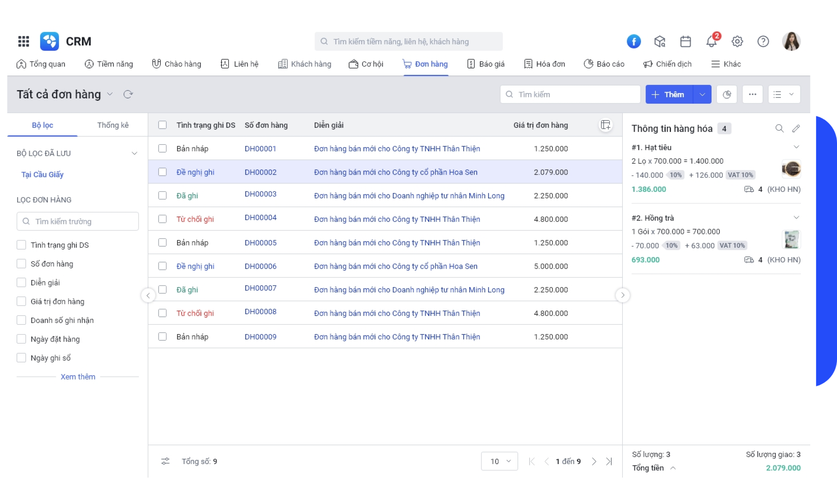This screenshot has width=837, height=504.
Task: Open the user profile avatar
Action: click(791, 42)
